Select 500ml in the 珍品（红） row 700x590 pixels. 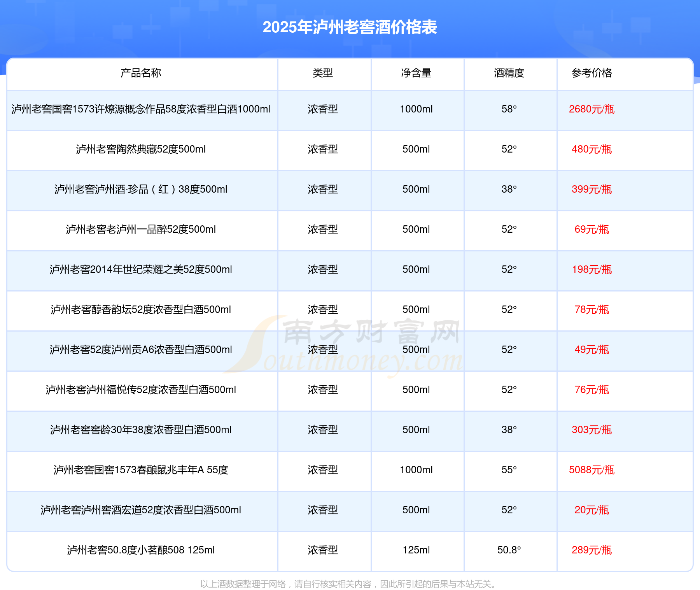coord(416,189)
